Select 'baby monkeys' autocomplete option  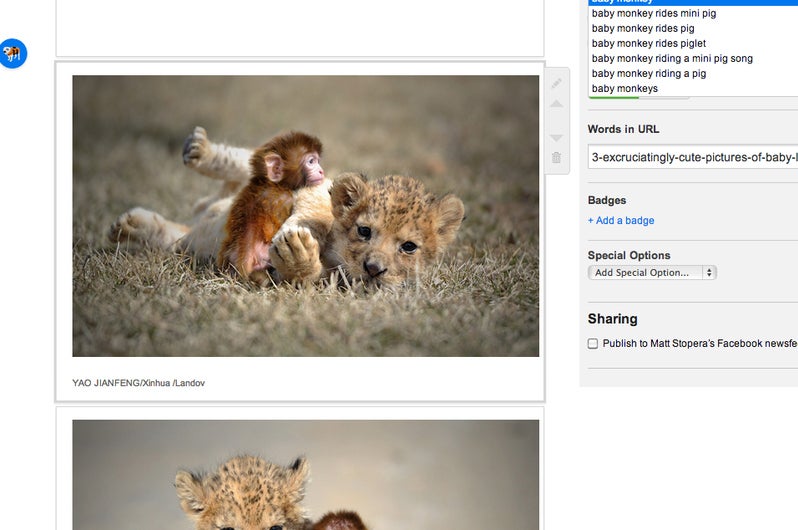[625, 89]
